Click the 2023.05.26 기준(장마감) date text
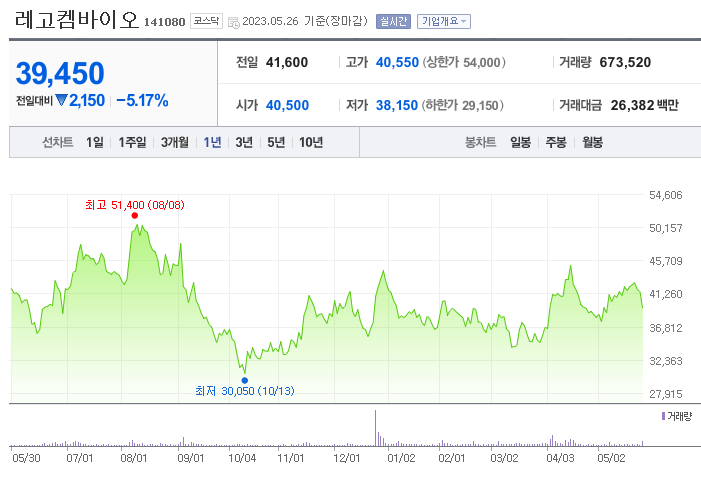701x479 pixels. point(304,21)
